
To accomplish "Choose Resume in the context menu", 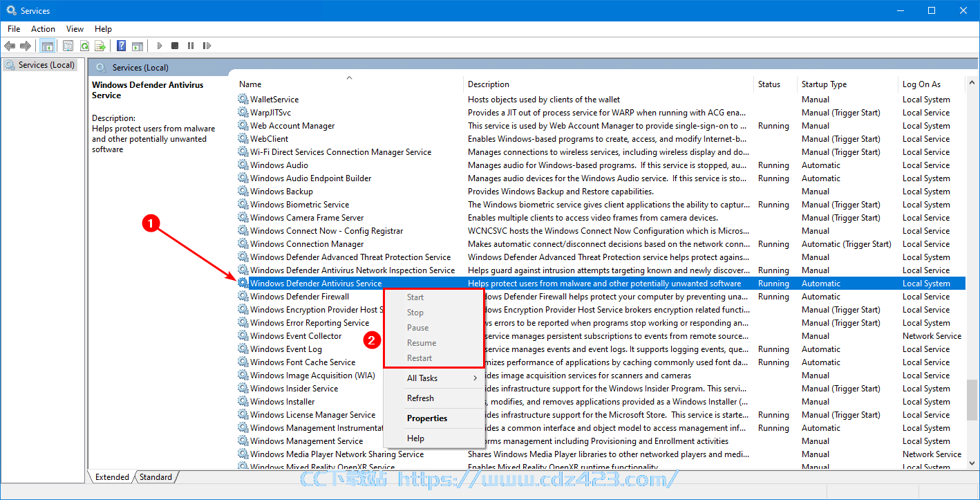I will click(433, 343).
